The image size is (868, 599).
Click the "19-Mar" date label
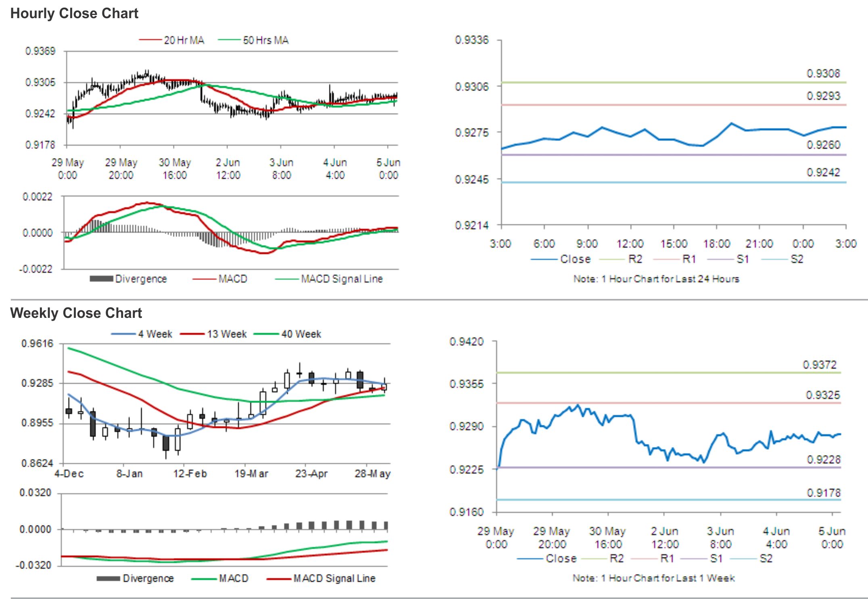(251, 474)
